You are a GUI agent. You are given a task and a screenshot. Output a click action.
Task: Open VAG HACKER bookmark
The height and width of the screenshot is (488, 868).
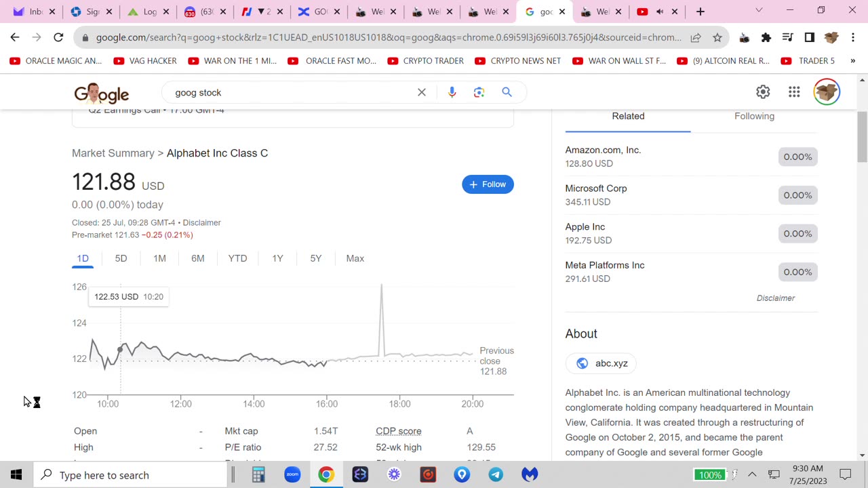145,60
